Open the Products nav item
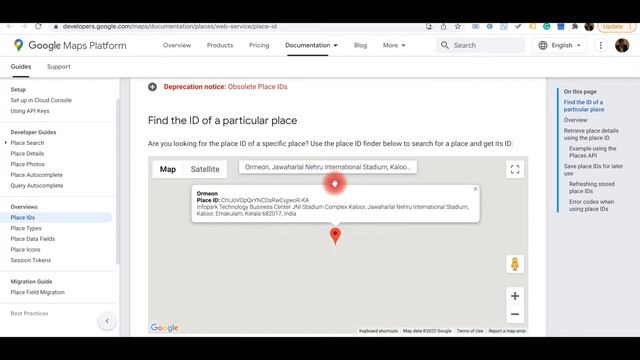 pos(220,45)
